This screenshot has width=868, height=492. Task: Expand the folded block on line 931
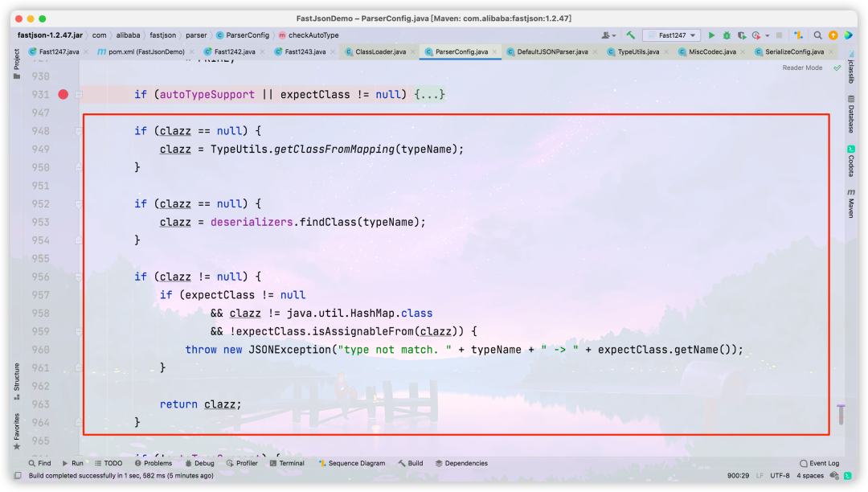(79, 95)
